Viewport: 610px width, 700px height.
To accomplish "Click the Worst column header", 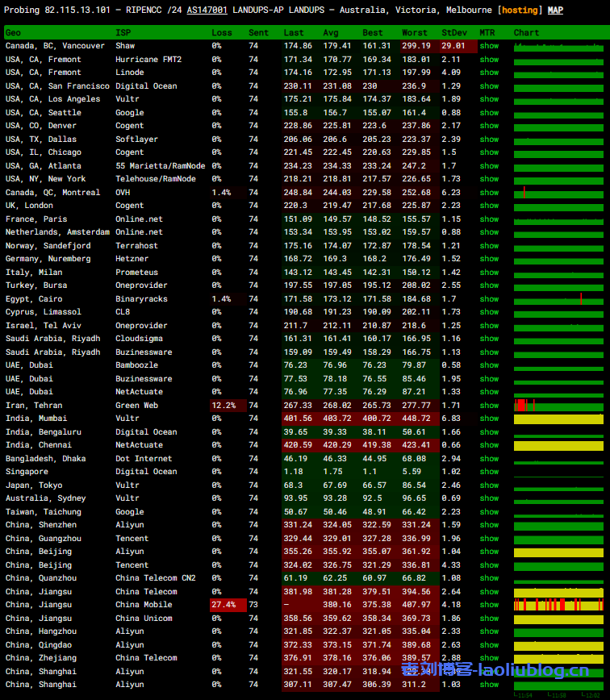I will (x=415, y=33).
